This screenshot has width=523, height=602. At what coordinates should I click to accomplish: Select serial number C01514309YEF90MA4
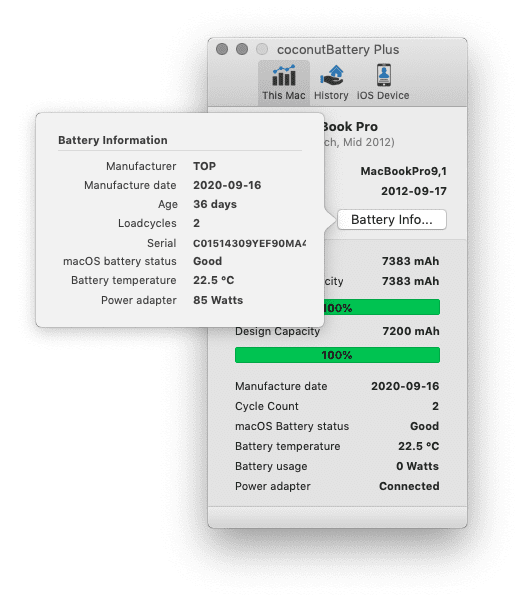pyautogui.click(x=250, y=243)
